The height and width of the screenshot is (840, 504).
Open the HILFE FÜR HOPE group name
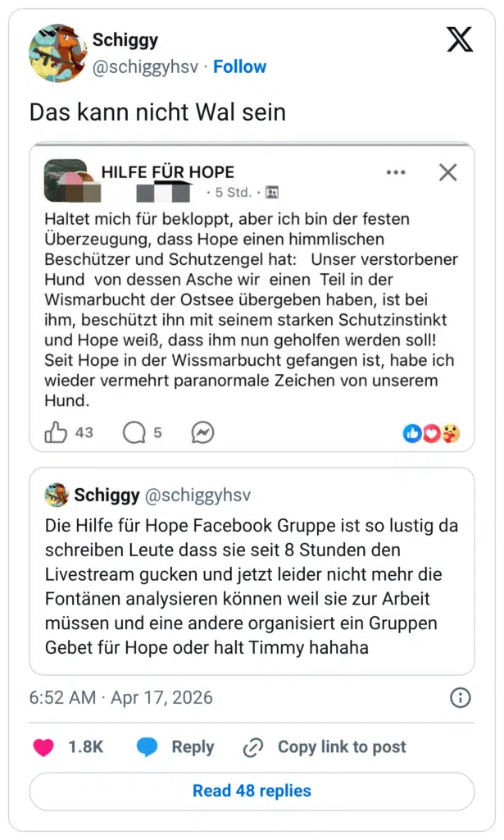click(167, 172)
